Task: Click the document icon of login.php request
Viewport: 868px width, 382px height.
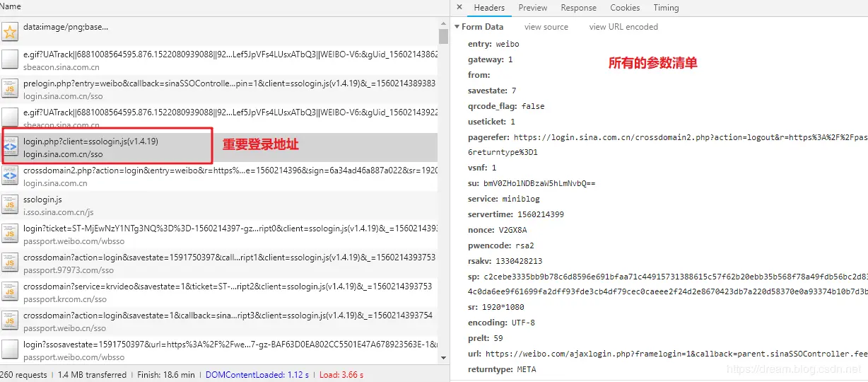Action: [x=10, y=147]
